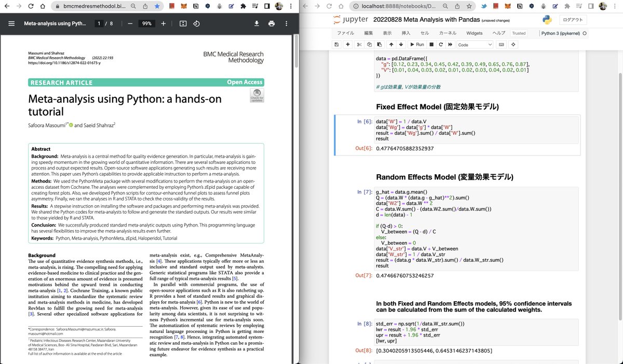Open the ファイル menu in Jupyter
Viewport: 623px width, 364px height.
345,33
